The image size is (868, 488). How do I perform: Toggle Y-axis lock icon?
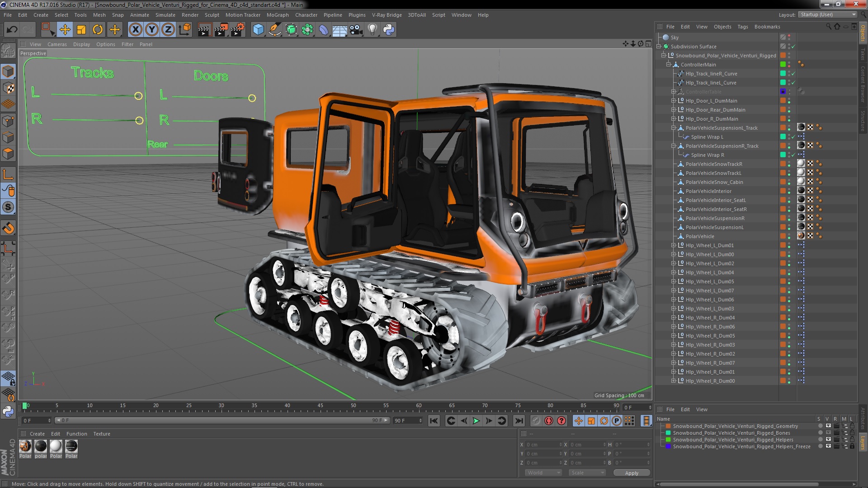(x=152, y=30)
